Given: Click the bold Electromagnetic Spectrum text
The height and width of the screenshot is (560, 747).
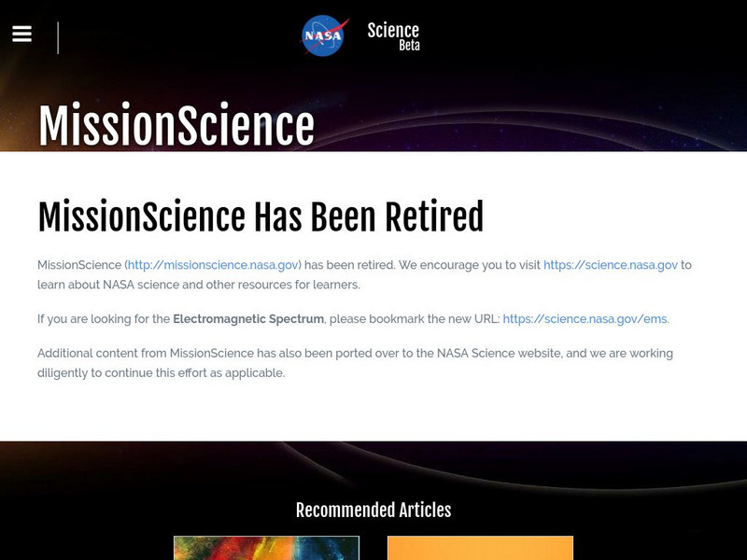Looking at the screenshot, I should [x=248, y=319].
